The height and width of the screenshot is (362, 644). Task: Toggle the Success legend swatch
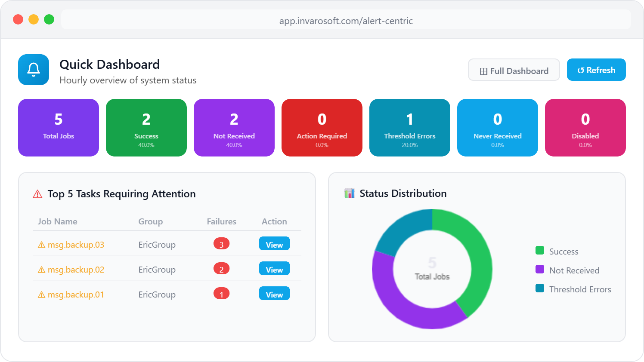click(x=540, y=250)
